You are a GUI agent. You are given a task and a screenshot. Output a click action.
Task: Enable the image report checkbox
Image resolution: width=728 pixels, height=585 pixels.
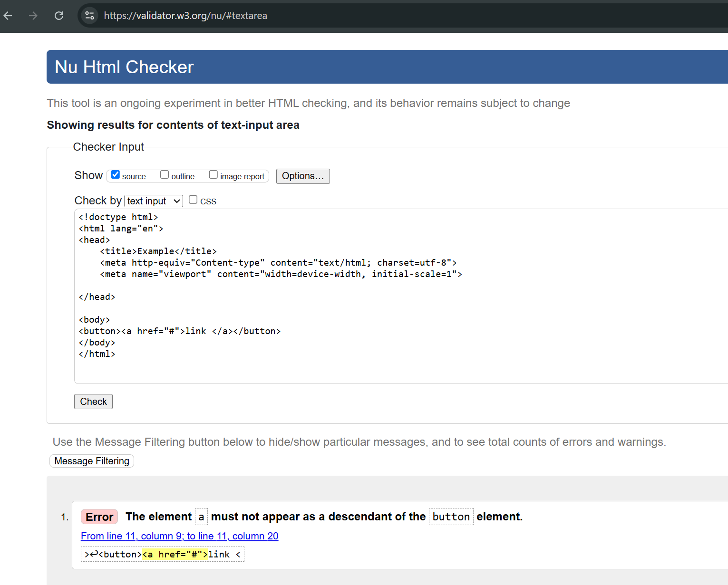coord(214,174)
